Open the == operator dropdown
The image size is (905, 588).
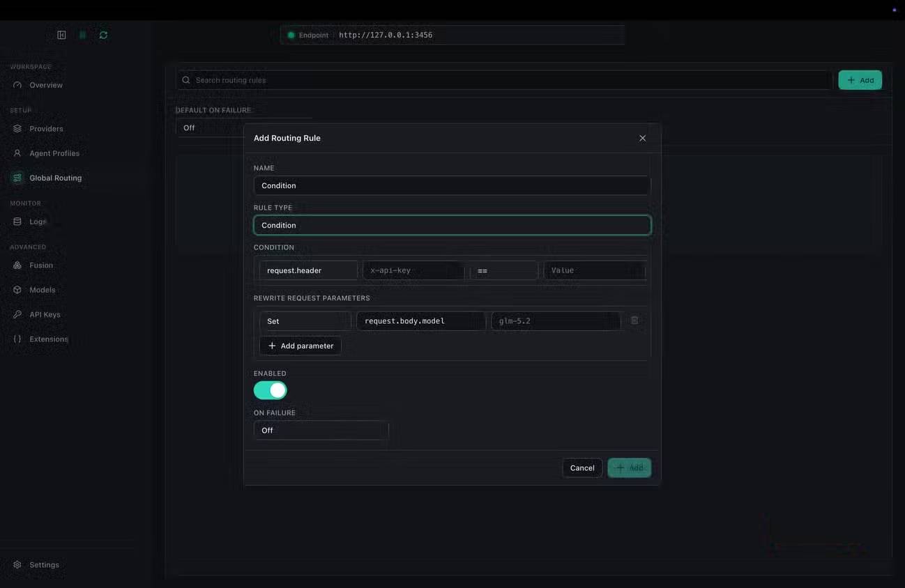[504, 270]
